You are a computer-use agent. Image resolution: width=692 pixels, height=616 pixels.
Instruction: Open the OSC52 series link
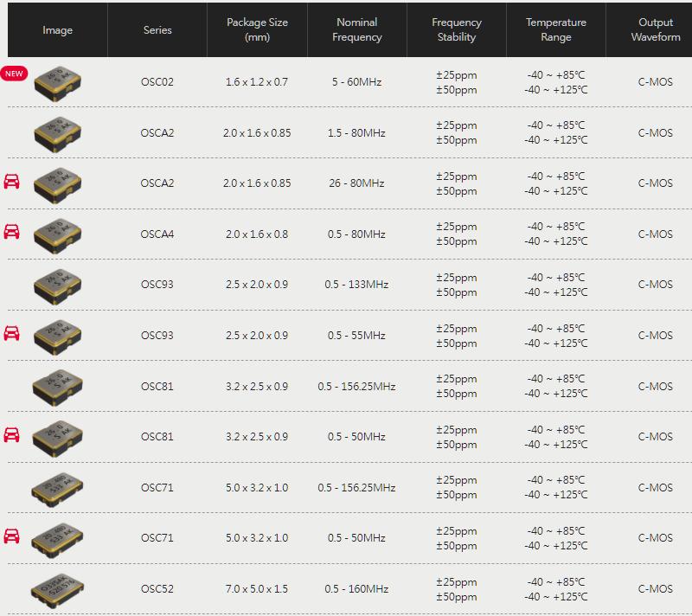(157, 589)
